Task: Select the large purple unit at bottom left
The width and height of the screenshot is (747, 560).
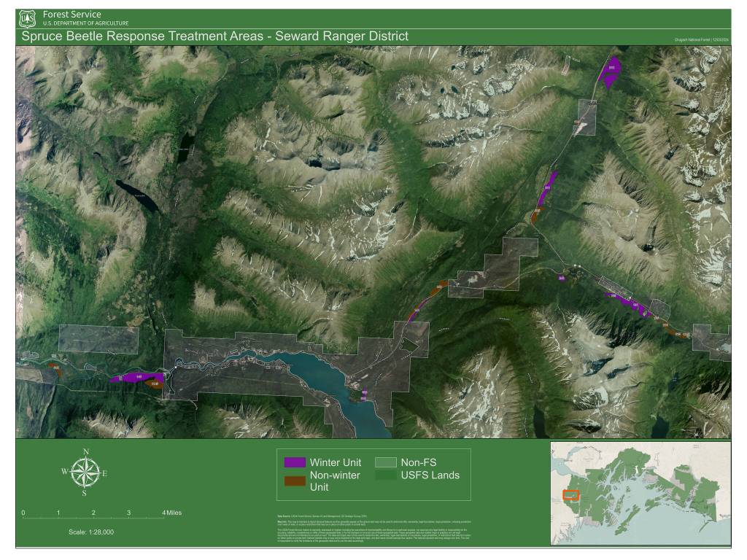Action: point(132,377)
